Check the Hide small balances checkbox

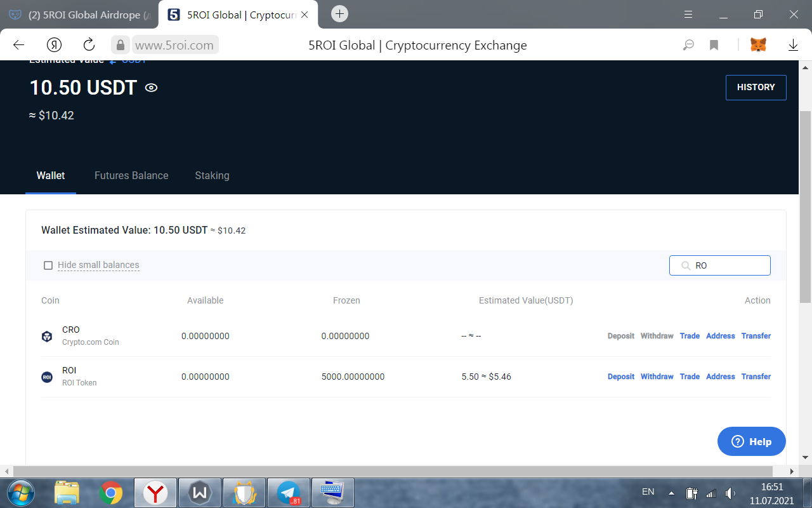click(x=48, y=265)
